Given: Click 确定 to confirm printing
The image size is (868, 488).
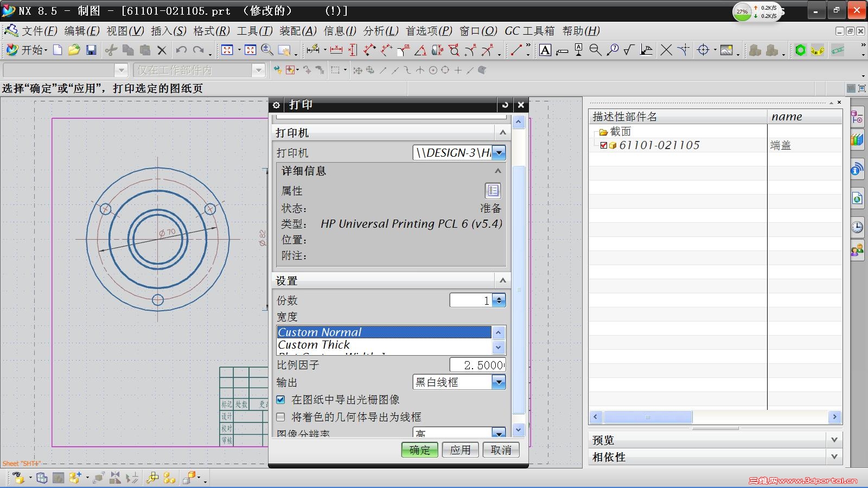Looking at the screenshot, I should [420, 450].
